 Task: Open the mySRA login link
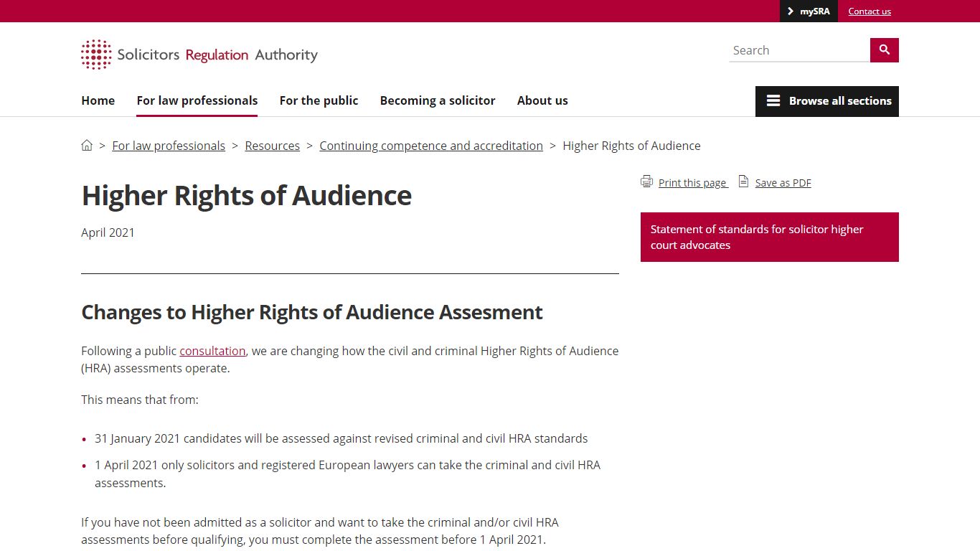click(809, 11)
